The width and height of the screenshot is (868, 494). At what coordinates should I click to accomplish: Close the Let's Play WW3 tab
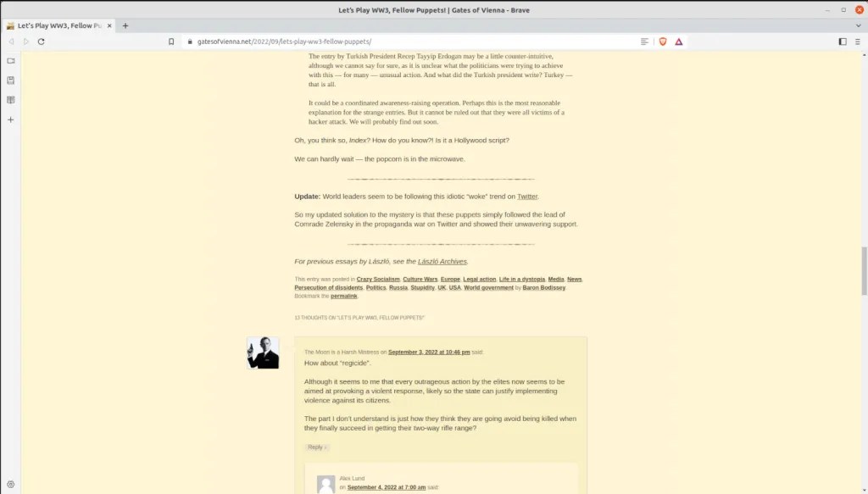109,25
